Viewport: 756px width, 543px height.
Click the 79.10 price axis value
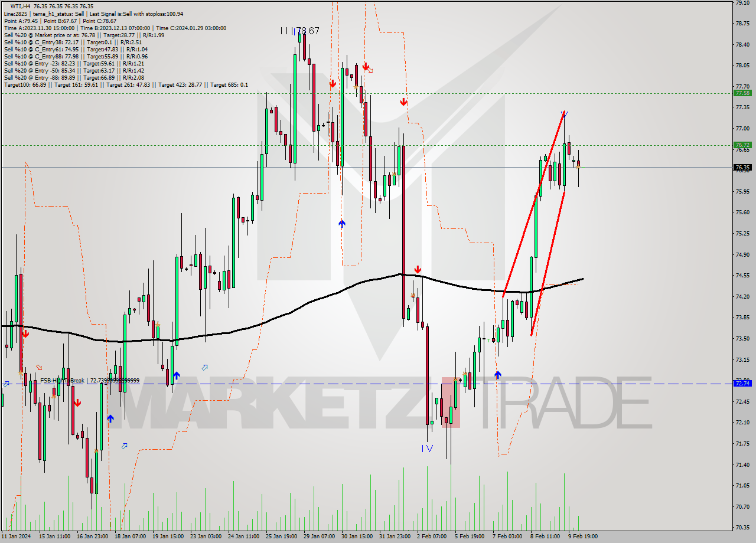click(742, 3)
